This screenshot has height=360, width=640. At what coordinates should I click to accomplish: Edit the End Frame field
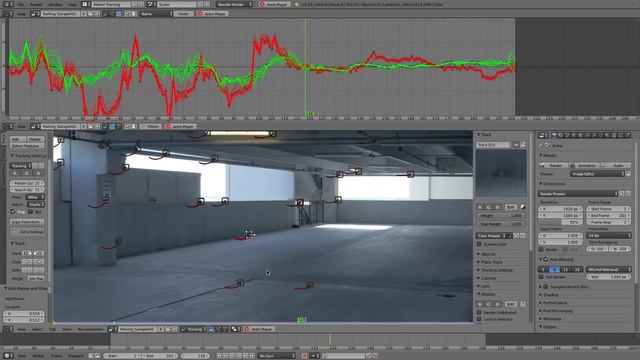click(609, 216)
